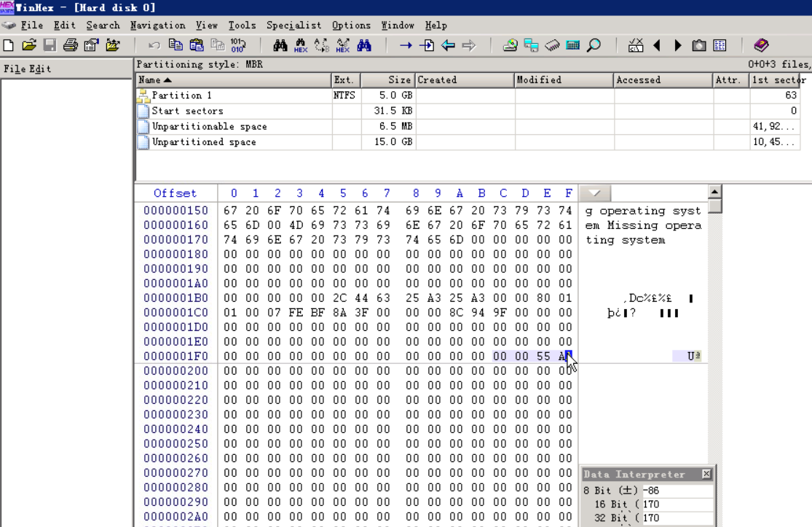Open the View menu
Viewport: 812px width, 527px height.
point(207,26)
